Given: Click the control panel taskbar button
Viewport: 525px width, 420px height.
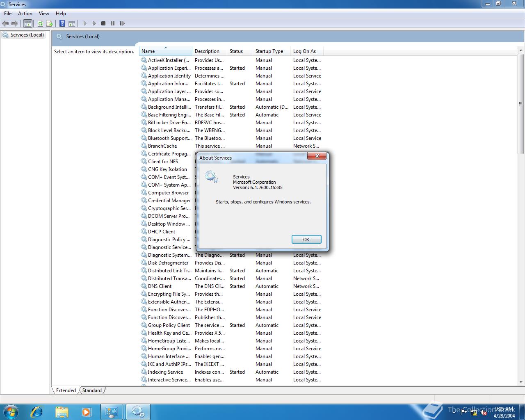Looking at the screenshot, I should pos(112,411).
